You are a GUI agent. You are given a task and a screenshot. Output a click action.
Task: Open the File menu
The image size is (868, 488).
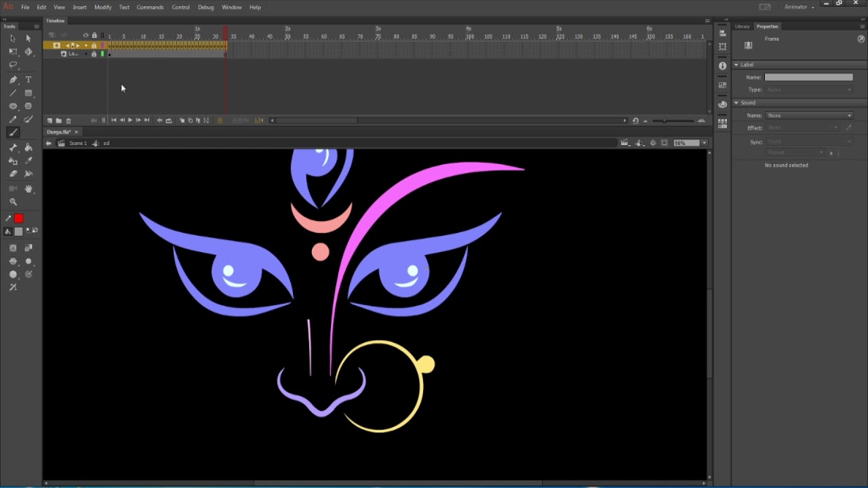(x=25, y=7)
